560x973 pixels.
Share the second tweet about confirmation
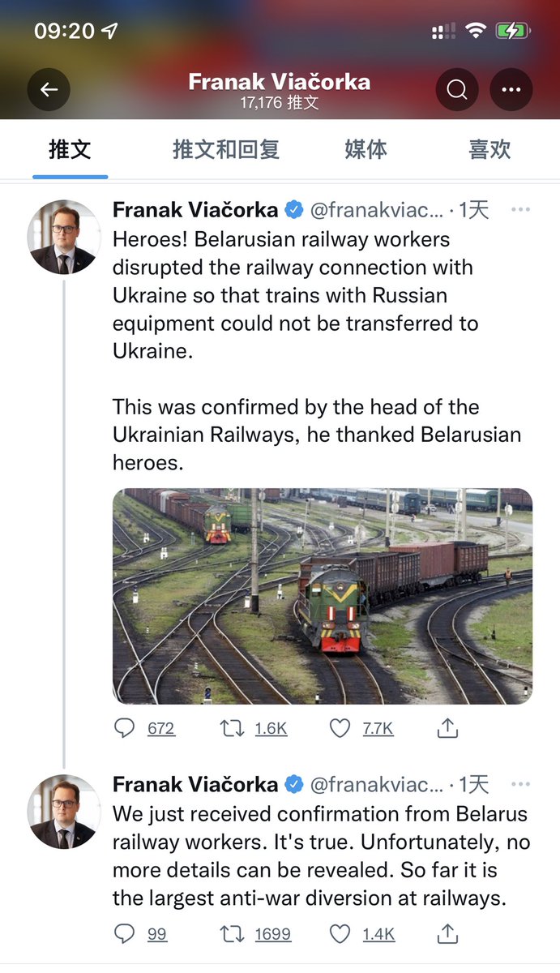pyautogui.click(x=447, y=934)
